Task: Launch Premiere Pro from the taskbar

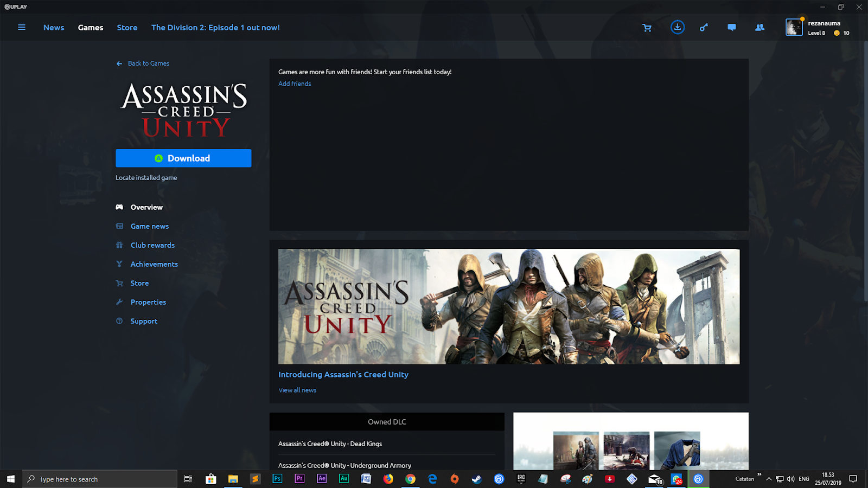Action: (x=299, y=479)
